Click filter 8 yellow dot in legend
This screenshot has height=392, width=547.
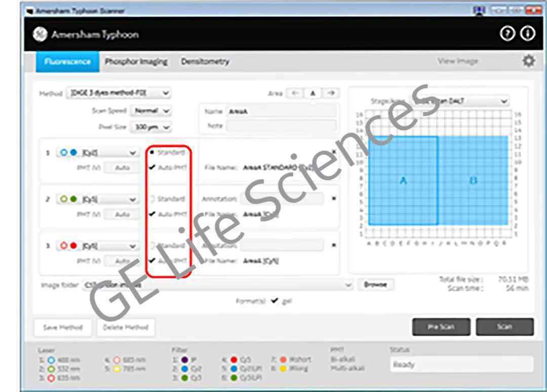283,369
